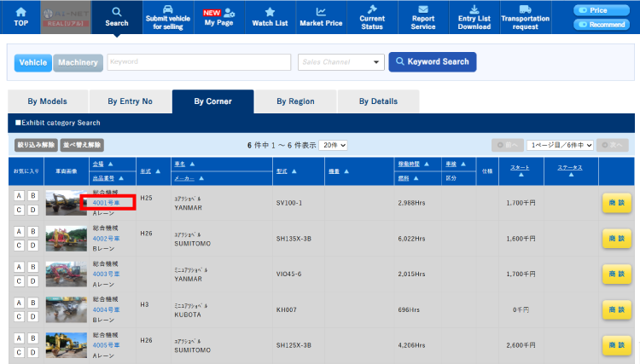Switch to the By Region tab

pyautogui.click(x=295, y=101)
